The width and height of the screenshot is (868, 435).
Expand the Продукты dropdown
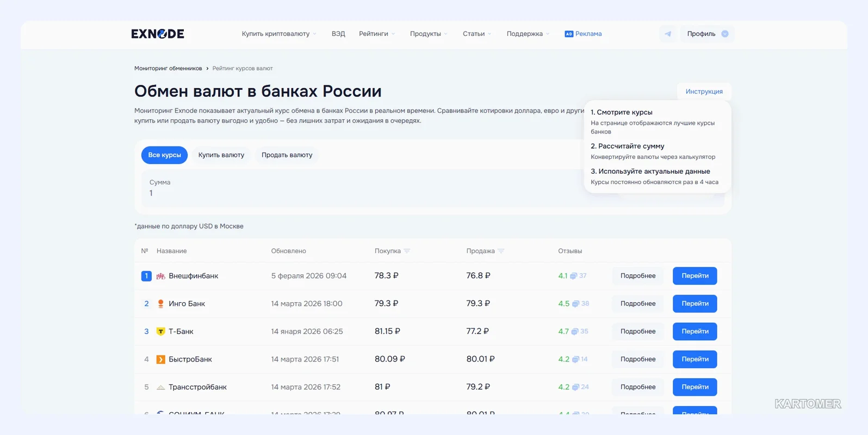coord(429,34)
